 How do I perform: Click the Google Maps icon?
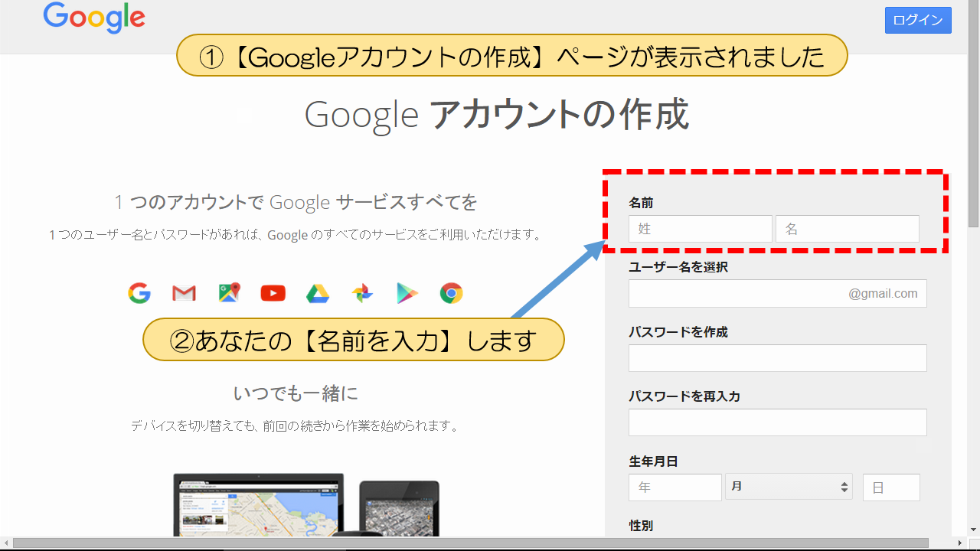[x=229, y=292]
